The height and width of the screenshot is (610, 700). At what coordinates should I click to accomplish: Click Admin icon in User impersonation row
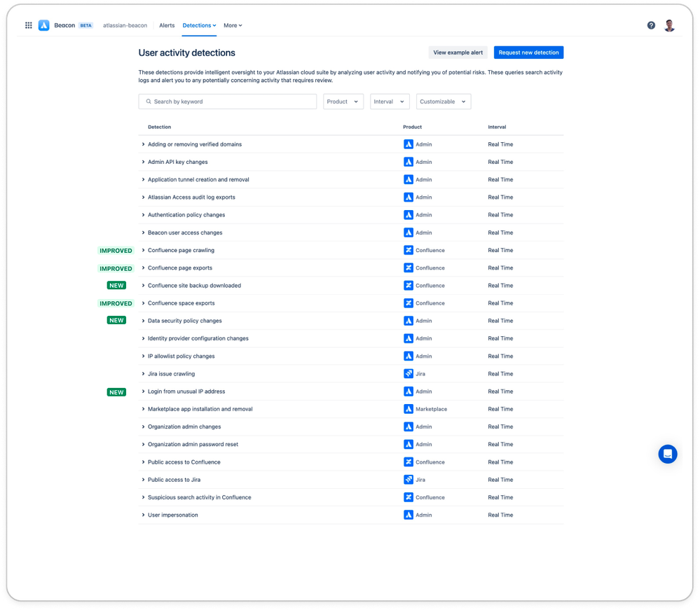pos(409,515)
